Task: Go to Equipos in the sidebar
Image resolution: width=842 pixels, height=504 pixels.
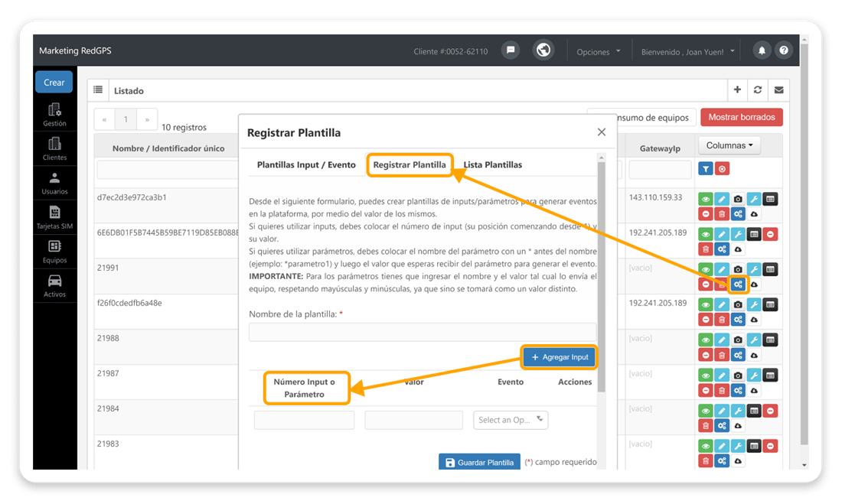Action: (x=55, y=252)
